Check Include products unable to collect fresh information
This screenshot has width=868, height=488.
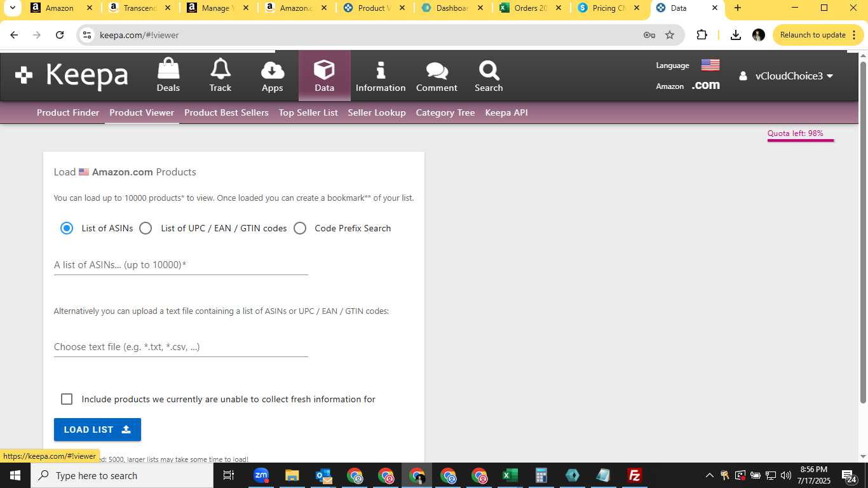(67, 399)
